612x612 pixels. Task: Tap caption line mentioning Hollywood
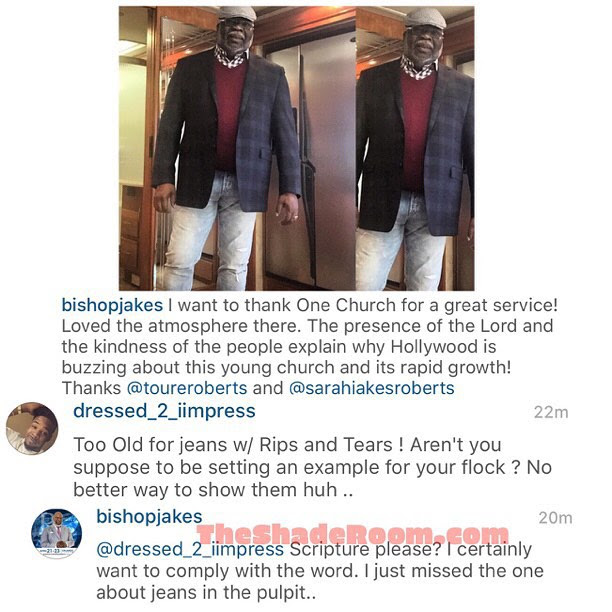click(x=279, y=347)
